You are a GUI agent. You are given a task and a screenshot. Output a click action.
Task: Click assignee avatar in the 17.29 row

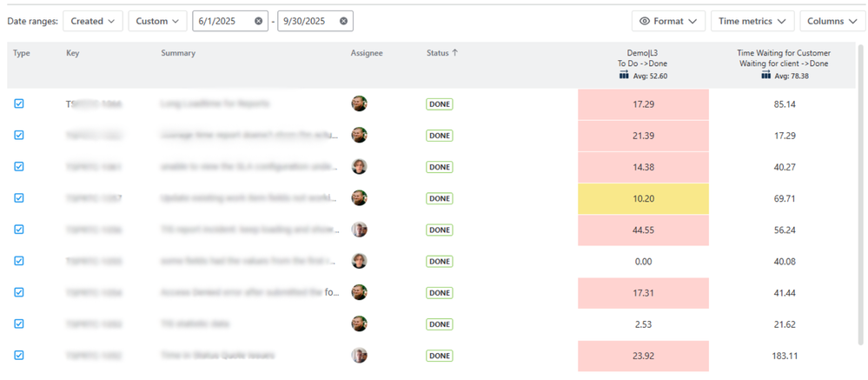tap(359, 103)
